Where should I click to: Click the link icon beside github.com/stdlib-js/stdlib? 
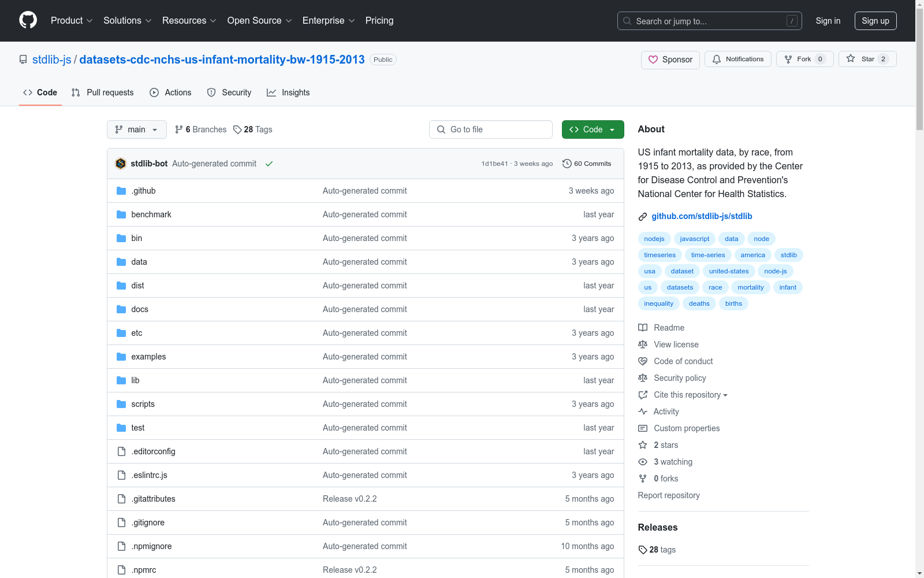[x=643, y=217]
